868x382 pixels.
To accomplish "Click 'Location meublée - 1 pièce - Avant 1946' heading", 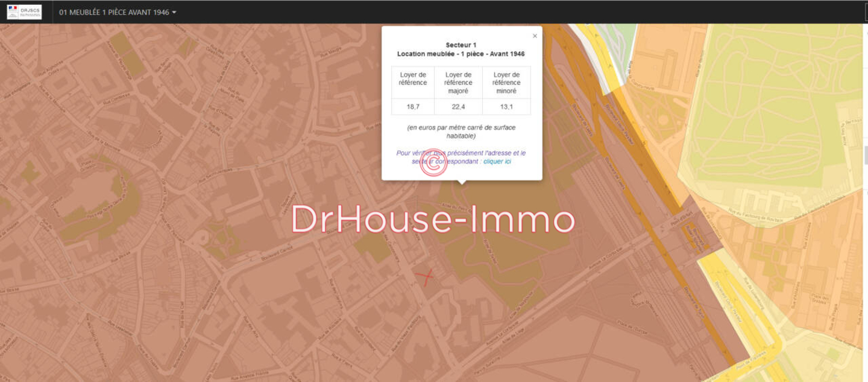I will (x=461, y=54).
